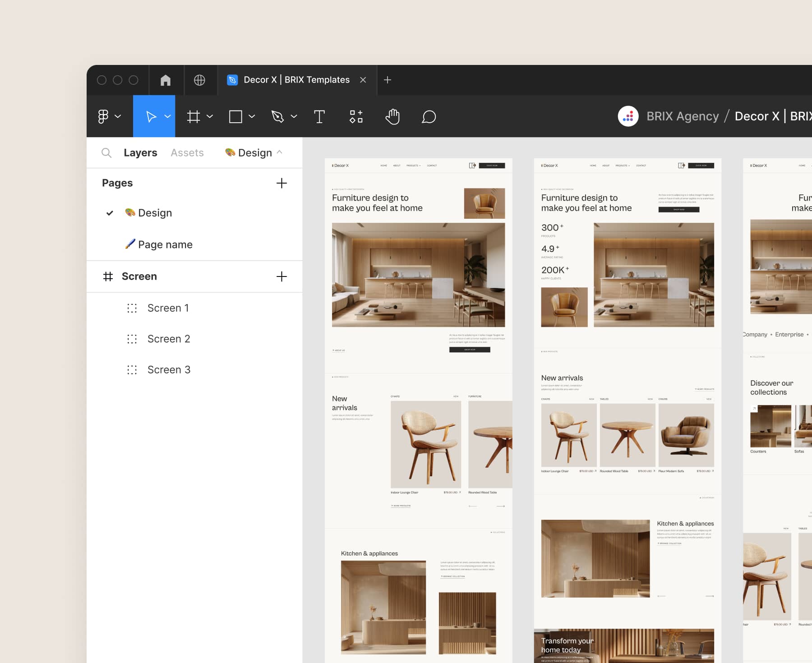Click 'Transform your home today' banner text
Viewport: 812px width, 663px height.
[x=567, y=645]
